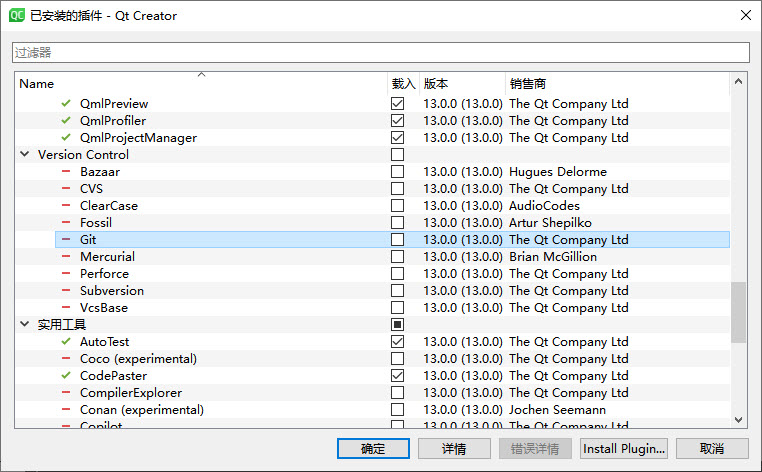The height and width of the screenshot is (472, 762).
Task: Sort by the 销售商 column header
Action: pyautogui.click(x=617, y=84)
